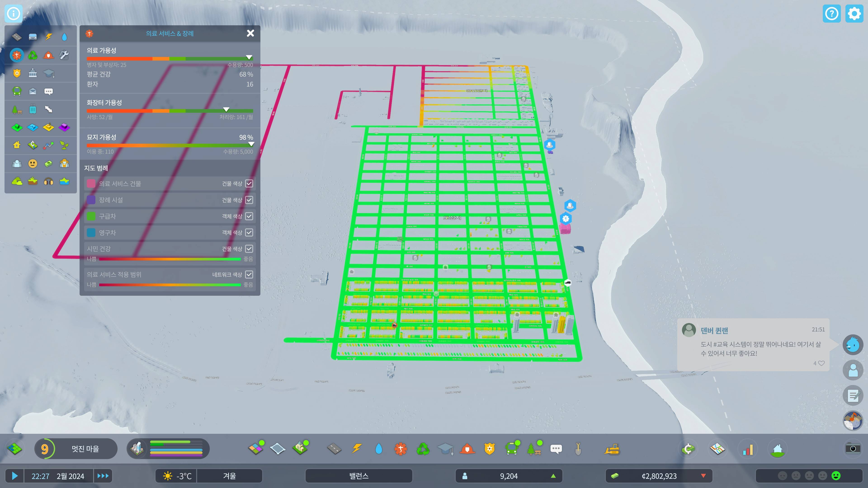Open the water and sewage toolbar icon
The height and width of the screenshot is (488, 868).
coord(379,449)
